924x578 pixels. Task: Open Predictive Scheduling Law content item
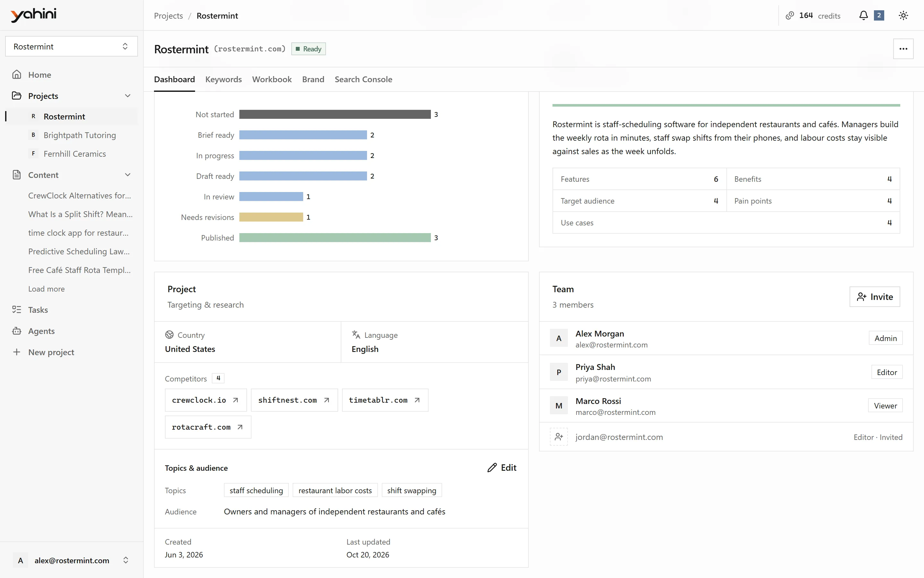(x=79, y=251)
